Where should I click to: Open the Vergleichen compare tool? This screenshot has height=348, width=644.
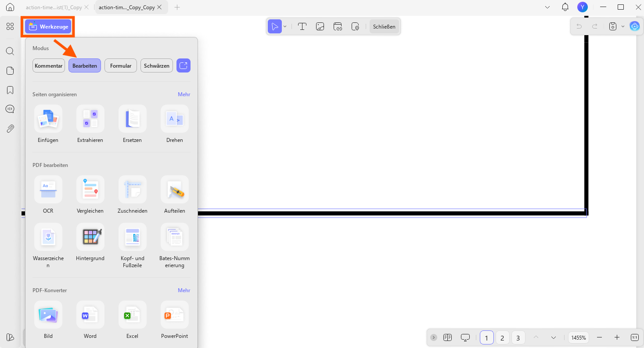point(90,189)
